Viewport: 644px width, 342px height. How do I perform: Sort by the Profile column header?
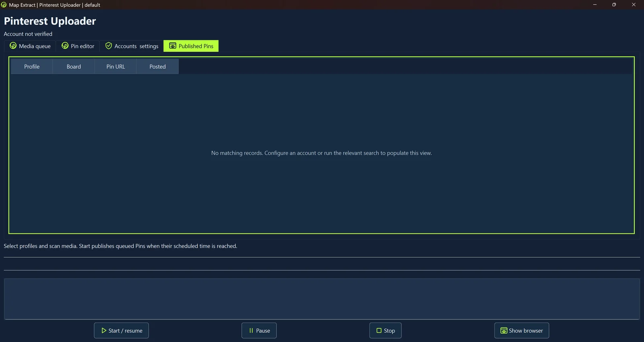click(x=32, y=66)
